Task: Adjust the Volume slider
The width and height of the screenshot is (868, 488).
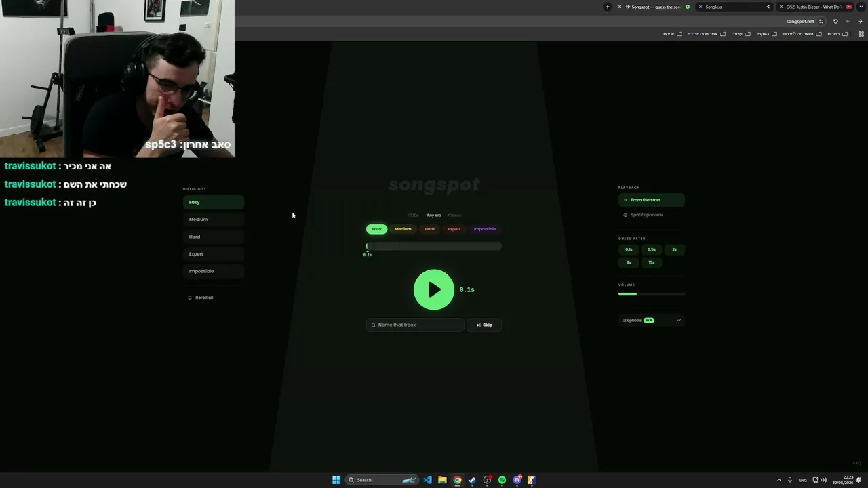Action: coord(652,293)
